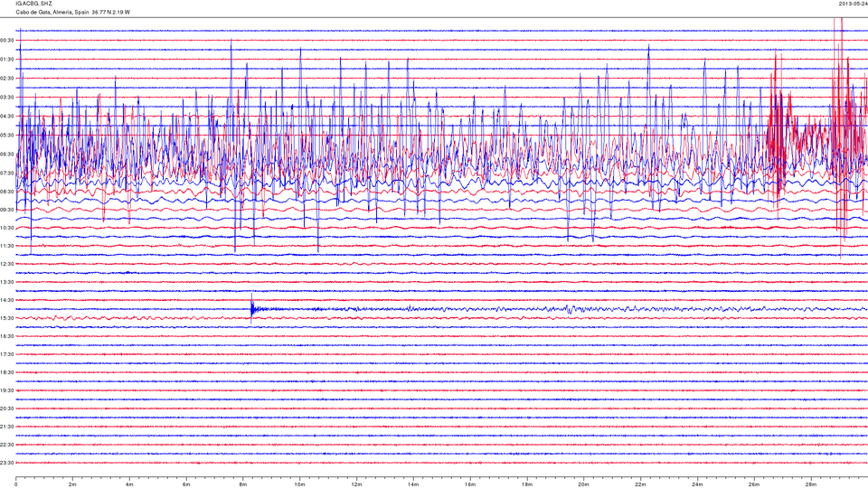This screenshot has height=488, width=868.
Task: Select the 06:30 time label
Action: click(6, 154)
